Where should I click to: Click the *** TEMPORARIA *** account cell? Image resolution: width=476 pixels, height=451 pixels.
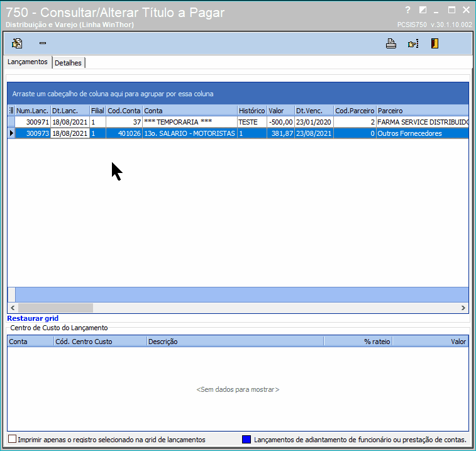pyautogui.click(x=190, y=122)
